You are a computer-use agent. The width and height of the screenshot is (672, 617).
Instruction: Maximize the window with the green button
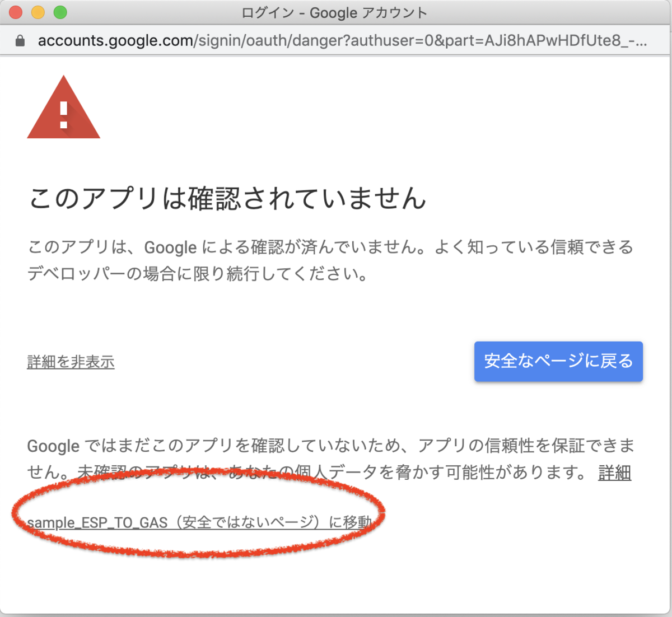coord(60,12)
